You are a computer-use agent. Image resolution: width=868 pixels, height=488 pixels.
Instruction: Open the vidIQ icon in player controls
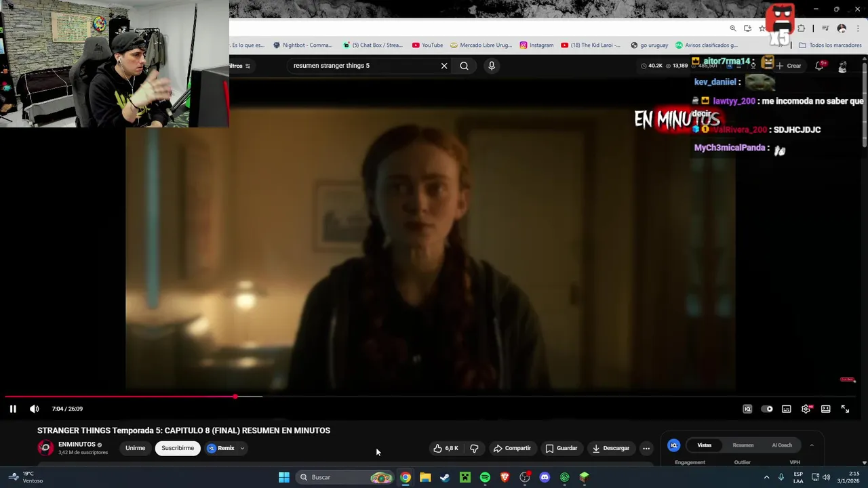tap(747, 409)
